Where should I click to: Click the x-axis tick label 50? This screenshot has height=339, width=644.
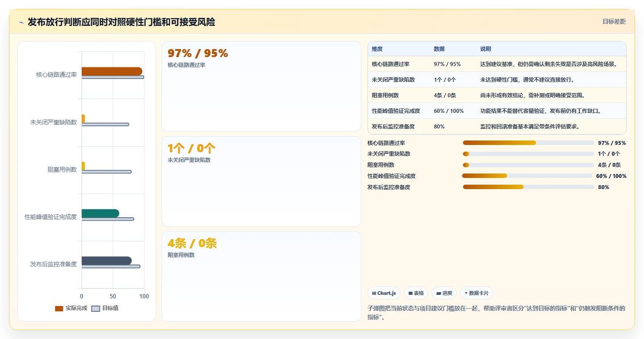(x=113, y=296)
